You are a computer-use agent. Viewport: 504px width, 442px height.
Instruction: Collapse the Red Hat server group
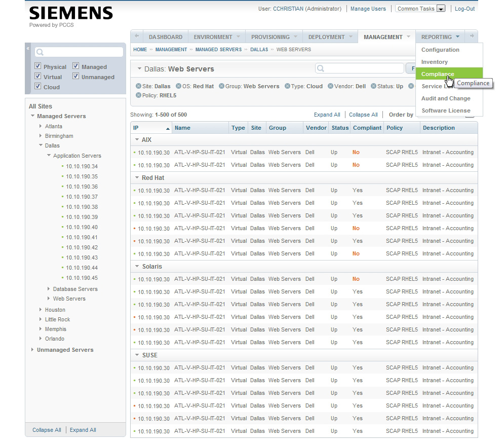(136, 177)
